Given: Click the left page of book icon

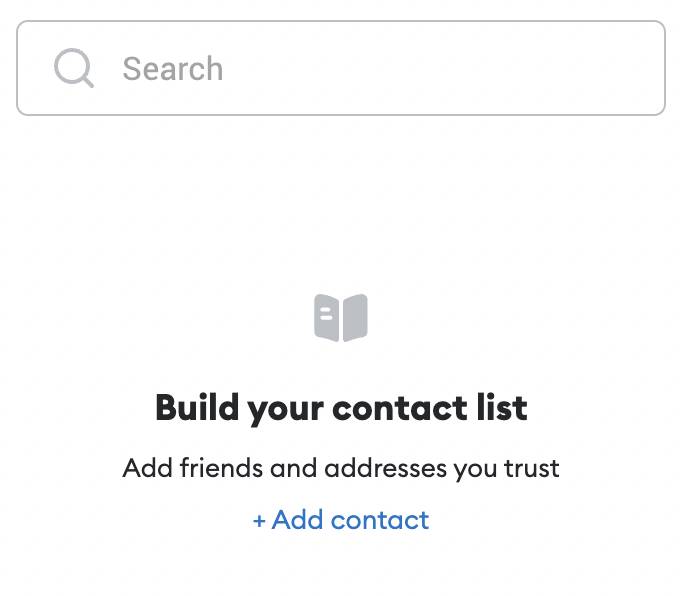Looking at the screenshot, I should [326, 317].
